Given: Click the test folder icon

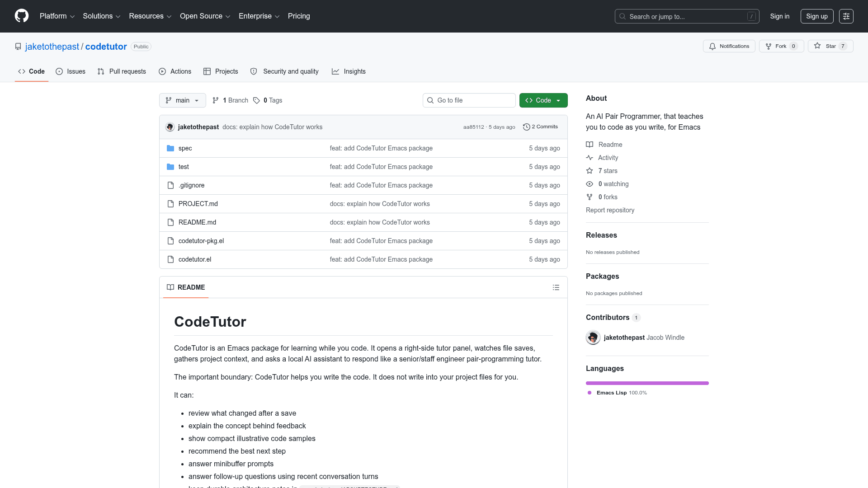Looking at the screenshot, I should coord(170,167).
